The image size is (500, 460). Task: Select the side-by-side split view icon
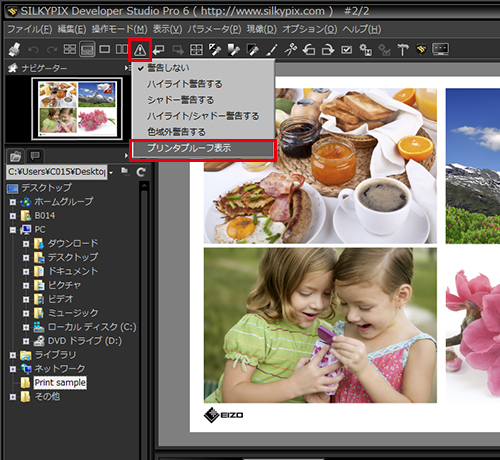coord(121,49)
